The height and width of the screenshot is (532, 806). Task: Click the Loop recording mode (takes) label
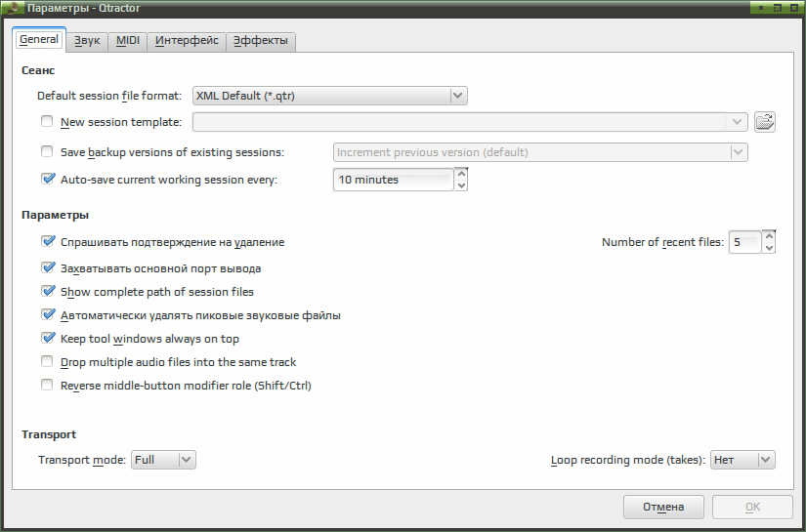(627, 460)
